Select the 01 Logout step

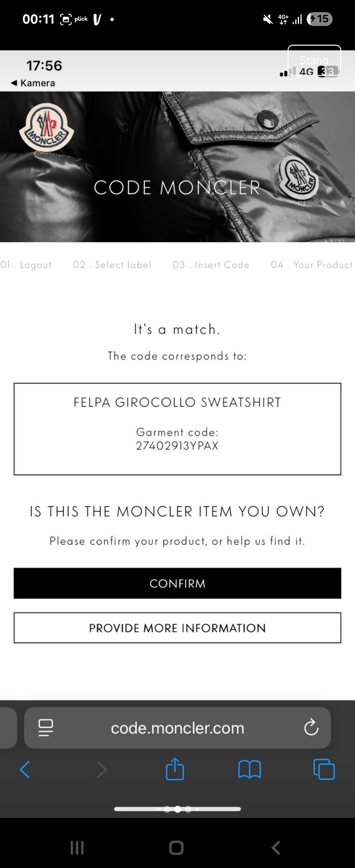(x=26, y=265)
